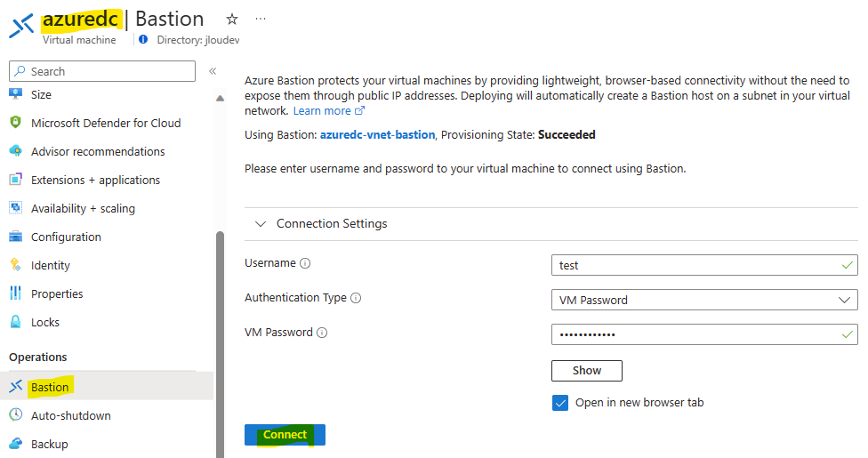Viewport: 868px width, 458px height.
Task: Click the Advisor recommendations cloud icon
Action: click(x=15, y=151)
